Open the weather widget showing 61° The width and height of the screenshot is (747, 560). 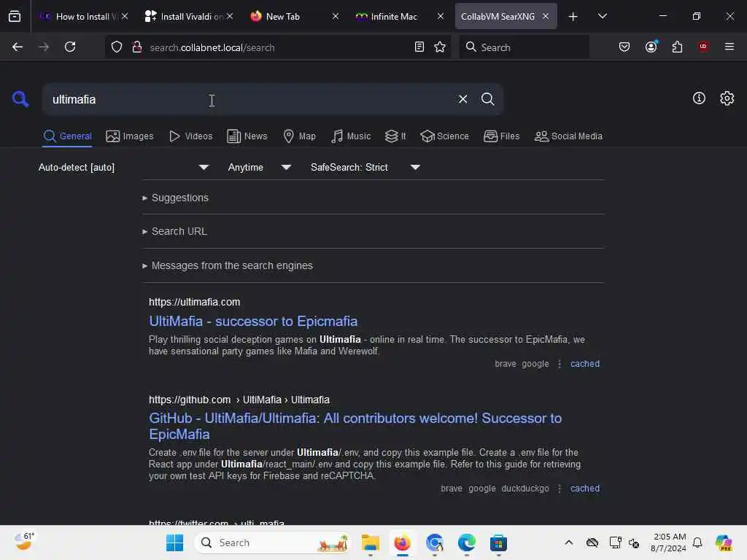click(x=24, y=542)
